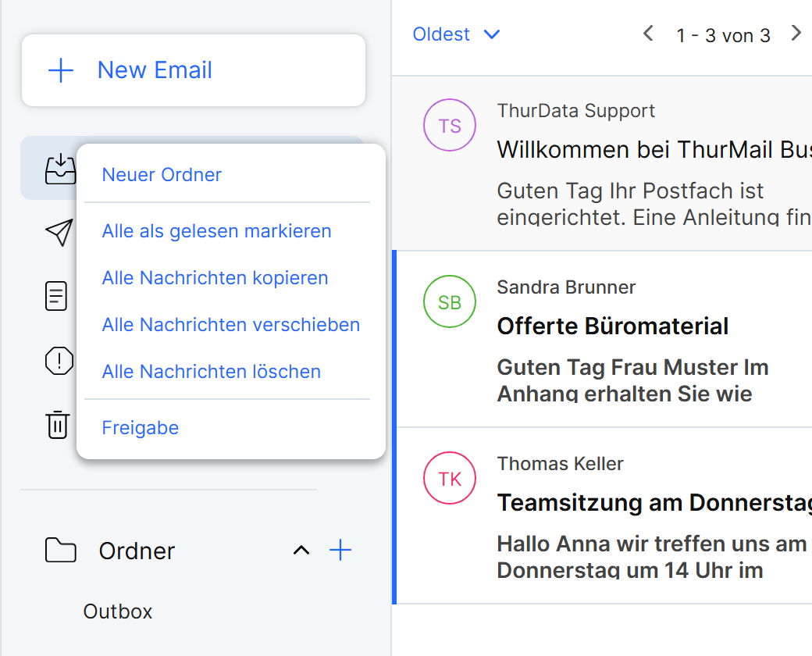Click sender Thomas Keller
812x656 pixels.
pos(560,464)
